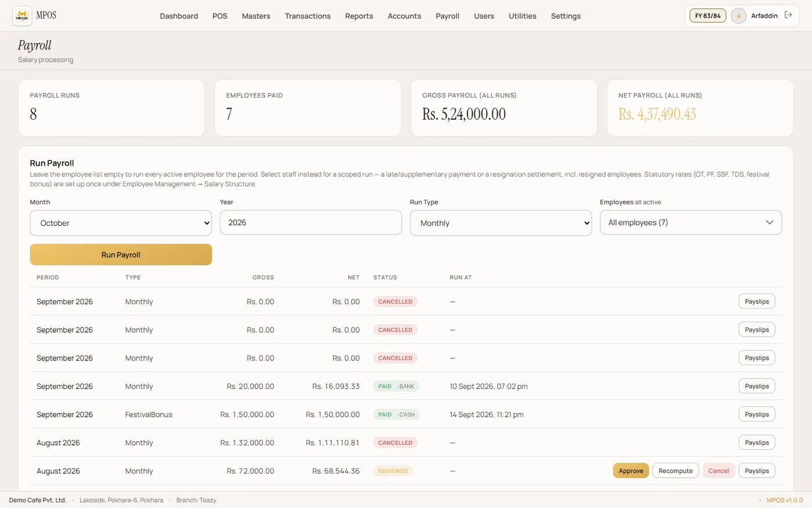
Task: Open the Transactions menu
Action: 307,16
